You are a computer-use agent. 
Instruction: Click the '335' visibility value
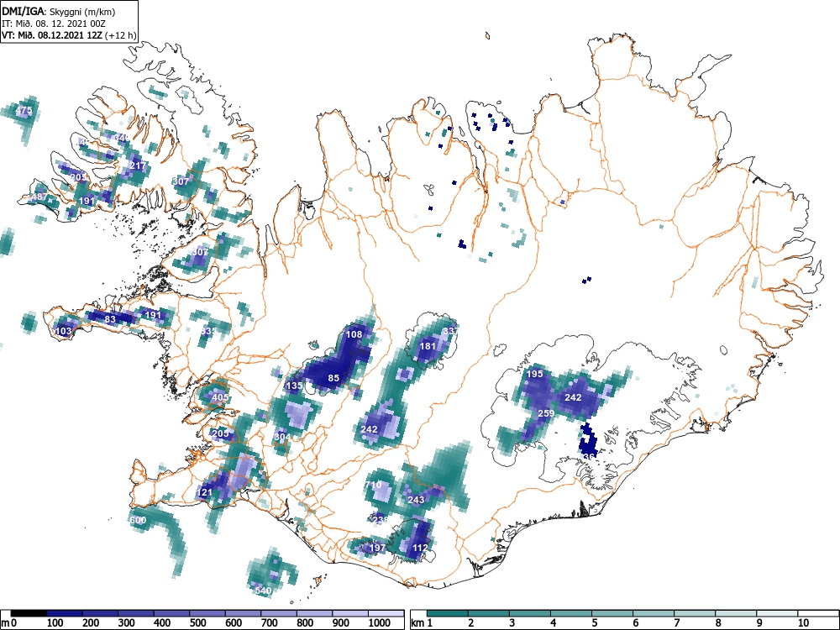point(207,331)
